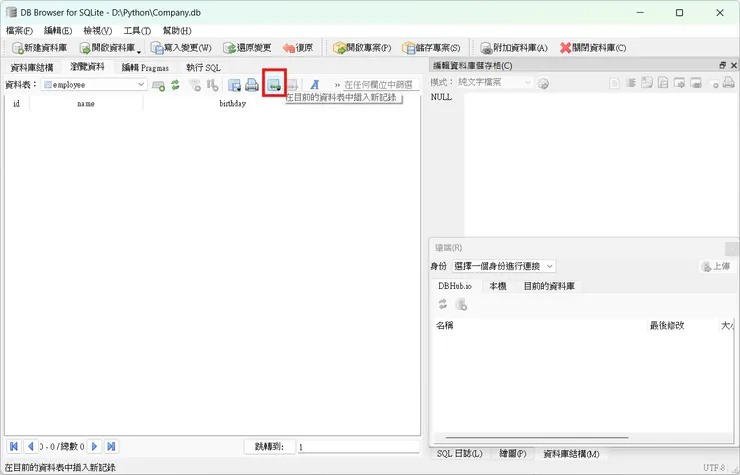Open the 檔案(F) File menu
Viewport: 740px width, 475px height.
click(x=19, y=31)
